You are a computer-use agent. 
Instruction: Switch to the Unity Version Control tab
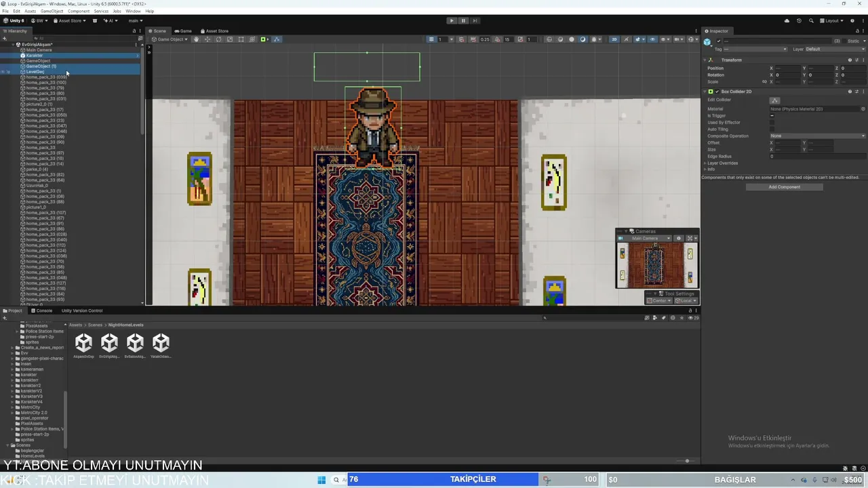[82, 311]
